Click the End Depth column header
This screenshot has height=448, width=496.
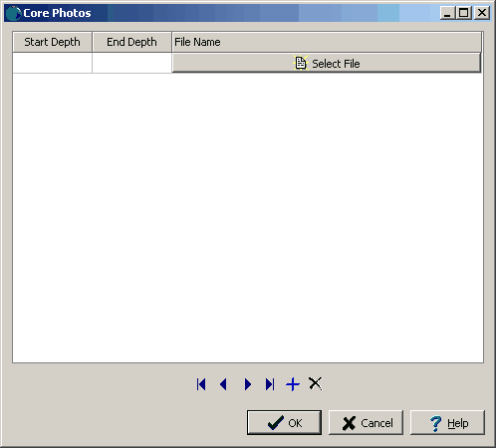tap(131, 42)
